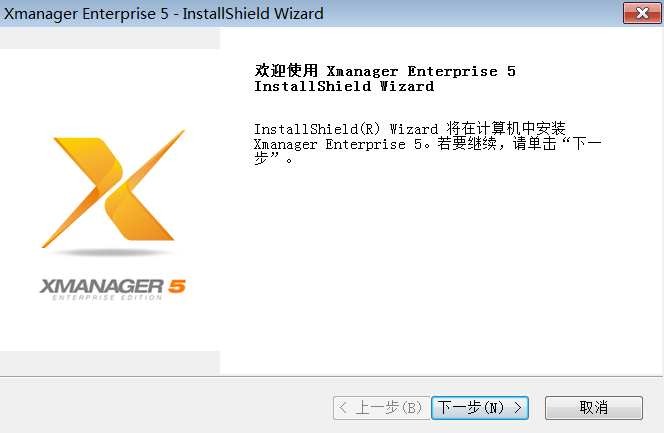Screen dimensions: 664x433
Task: Click the orange 5 numeral in the logo
Action: [x=177, y=286]
